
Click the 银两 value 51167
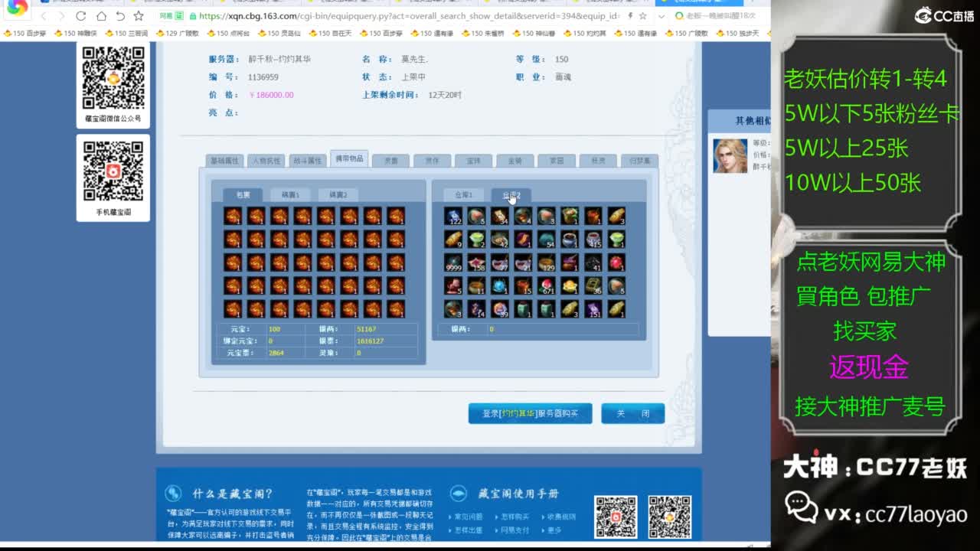coord(366,329)
